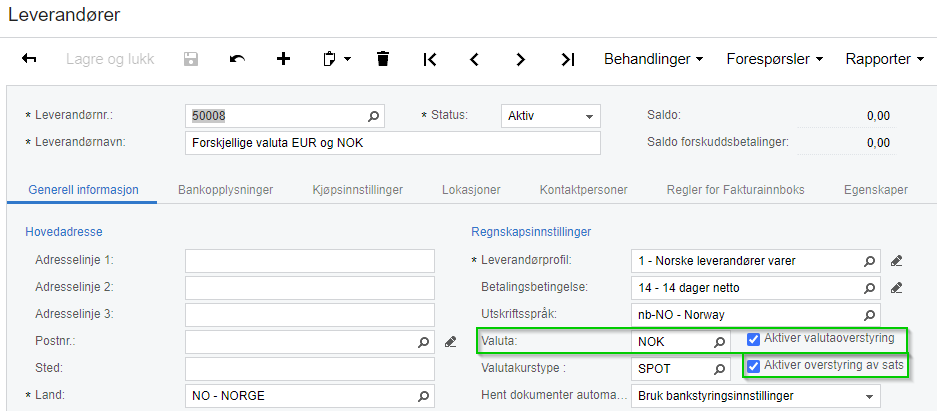
Task: Add a new supplier with plus icon
Action: click(283, 59)
